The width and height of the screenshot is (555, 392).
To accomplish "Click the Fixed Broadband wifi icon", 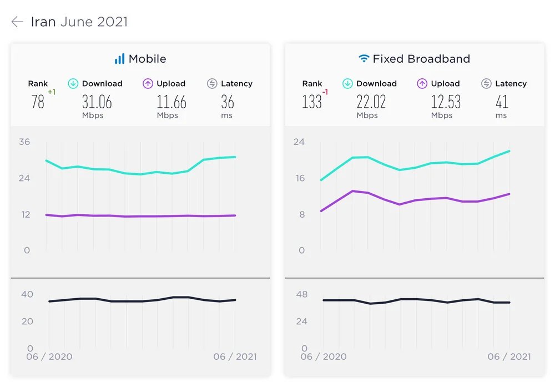I will [x=364, y=59].
